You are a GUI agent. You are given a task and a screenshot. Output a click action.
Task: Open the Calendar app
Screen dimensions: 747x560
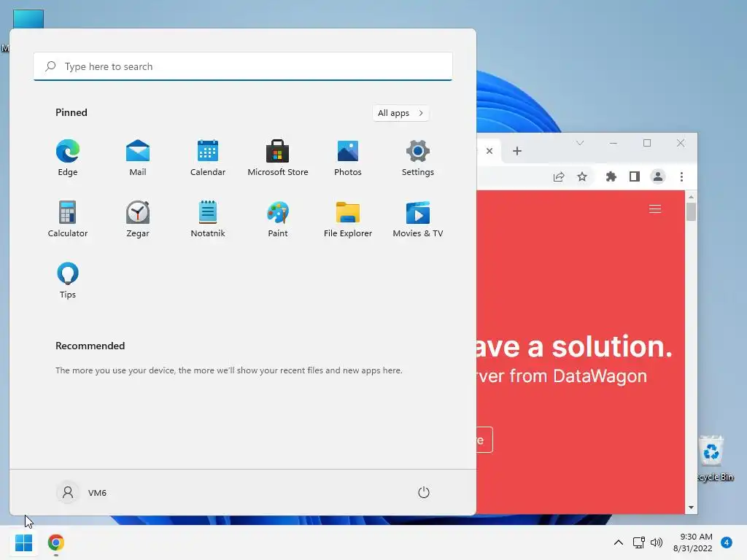208,158
